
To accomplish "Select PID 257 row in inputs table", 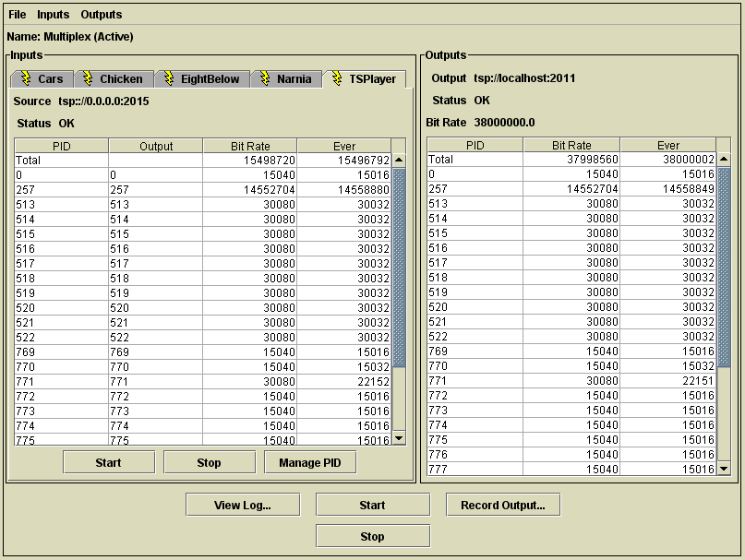I will [x=203, y=189].
